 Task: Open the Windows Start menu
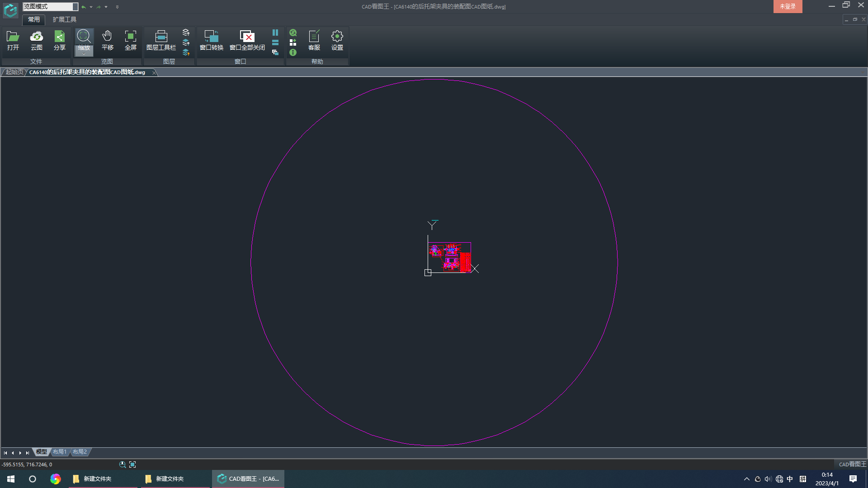tap(11, 479)
